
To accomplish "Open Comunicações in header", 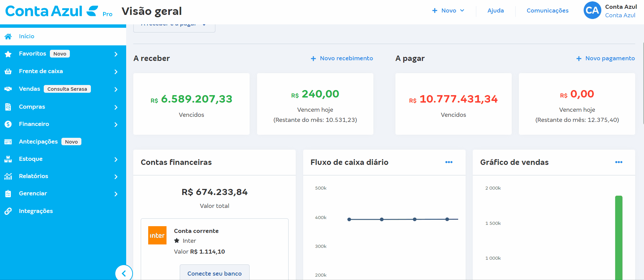I will [x=547, y=10].
